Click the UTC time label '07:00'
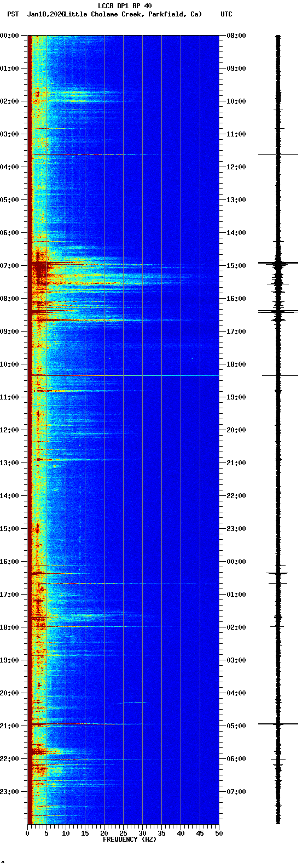 tap(236, 792)
